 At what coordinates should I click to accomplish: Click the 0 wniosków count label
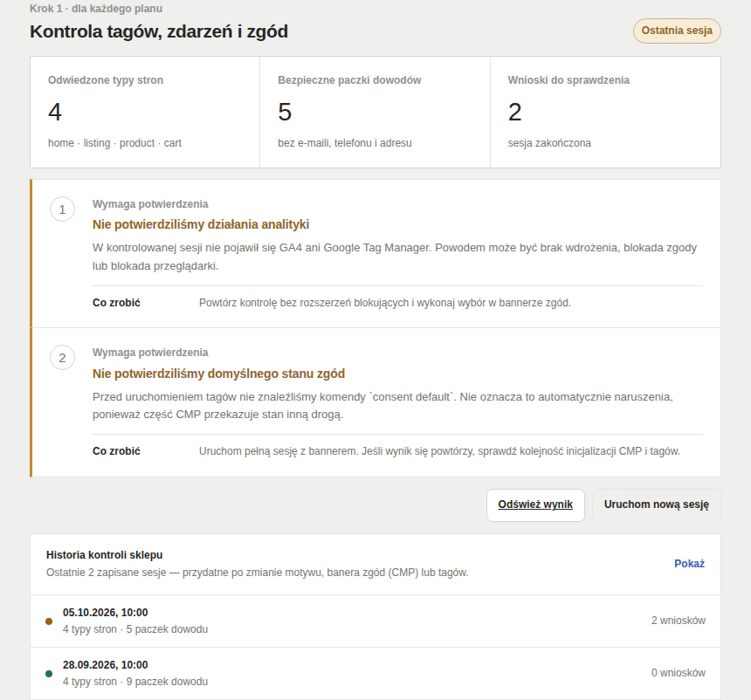pyautogui.click(x=679, y=673)
